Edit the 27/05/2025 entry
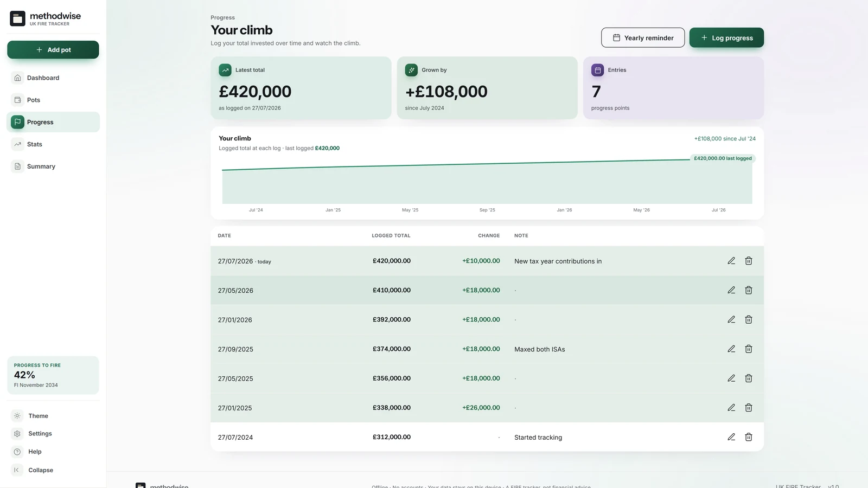This screenshot has height=488, width=868. point(731,378)
